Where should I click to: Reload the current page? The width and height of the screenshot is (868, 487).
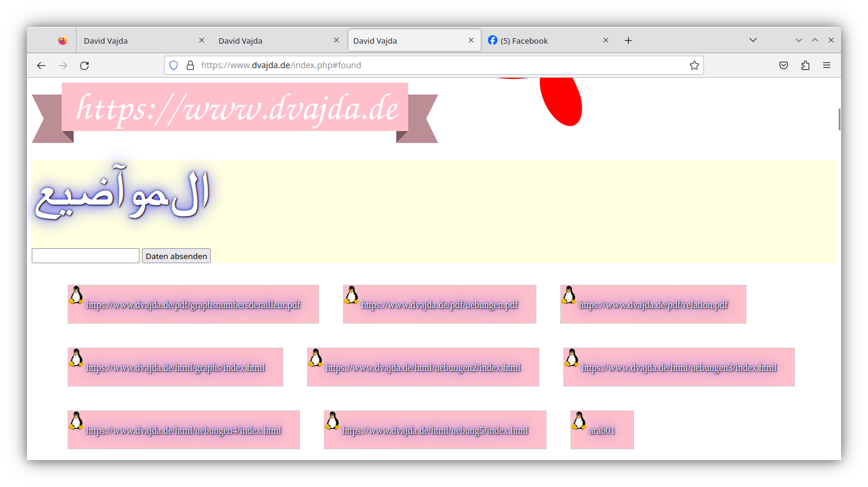pyautogui.click(x=84, y=65)
